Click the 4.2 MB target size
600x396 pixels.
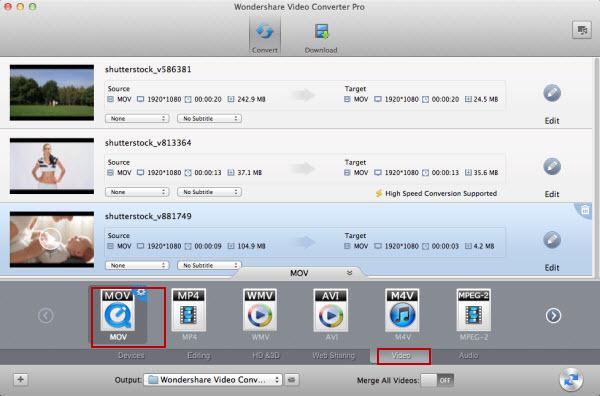pos(484,246)
